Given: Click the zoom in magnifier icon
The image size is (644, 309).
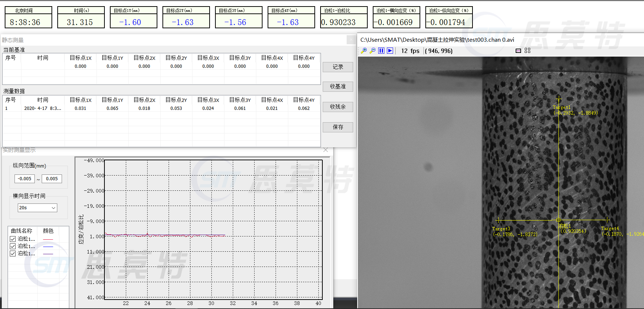Looking at the screenshot, I should click(x=364, y=51).
